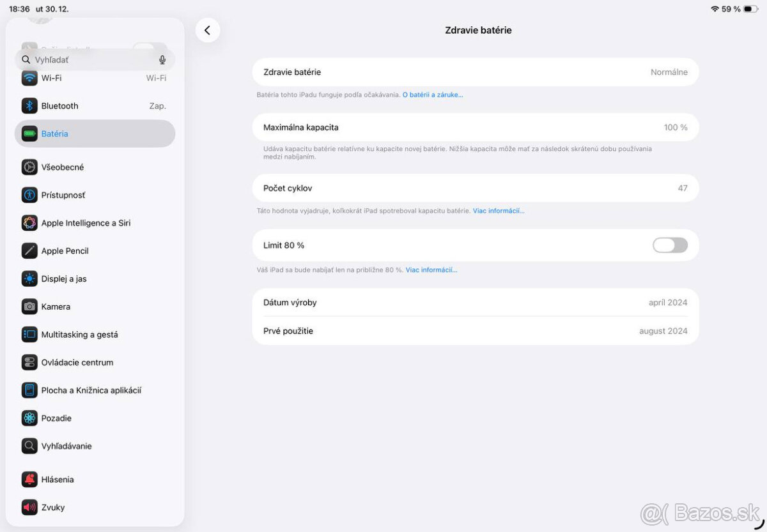Click the Vyhľadať search field
The image size is (767, 532).
[89, 59]
